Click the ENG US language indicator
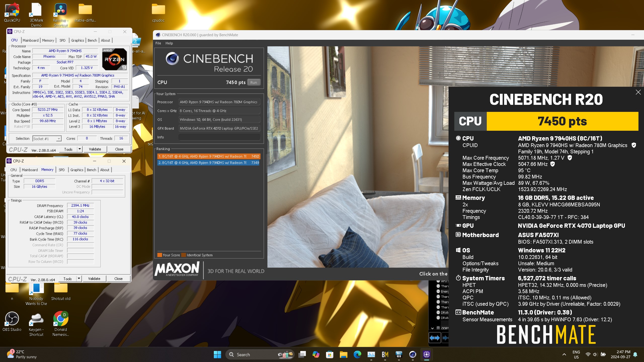This screenshot has height=362, width=644. (576, 354)
